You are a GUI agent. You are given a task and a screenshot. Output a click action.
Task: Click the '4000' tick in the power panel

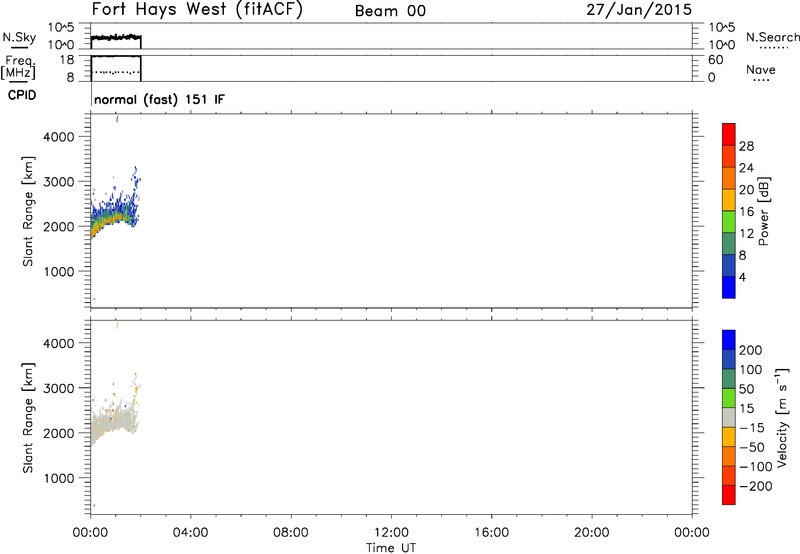click(59, 137)
